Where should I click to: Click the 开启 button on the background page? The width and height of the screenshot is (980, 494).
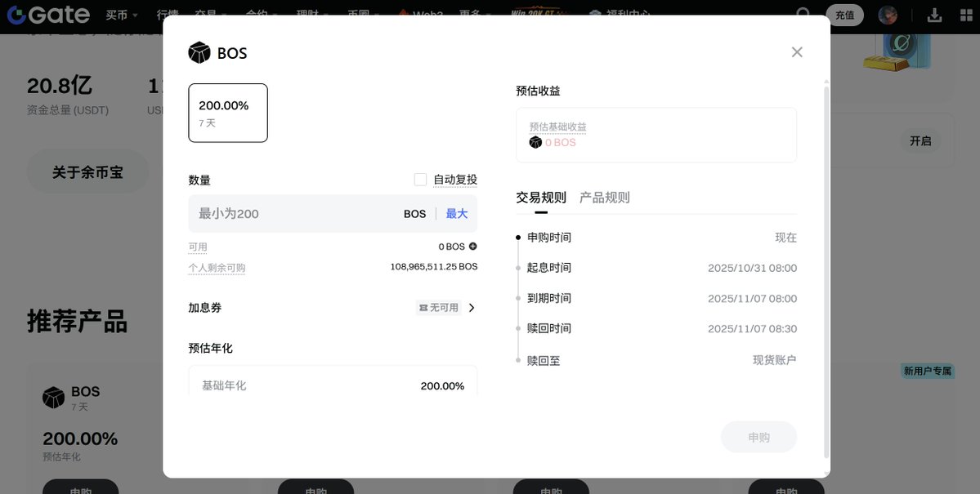point(920,141)
